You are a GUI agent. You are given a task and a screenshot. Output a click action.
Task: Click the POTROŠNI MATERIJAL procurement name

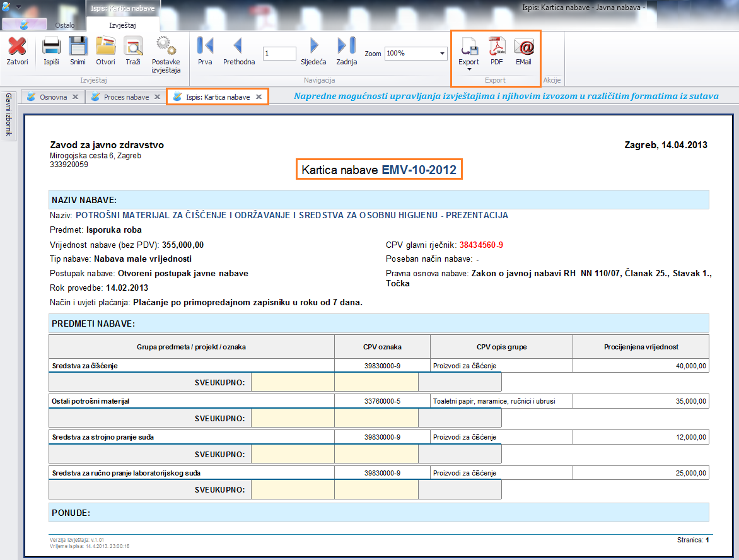click(292, 216)
